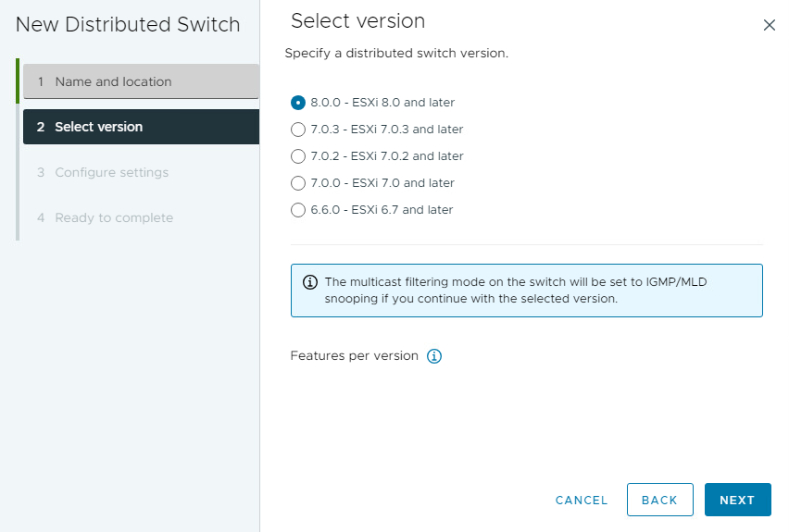789x532 pixels.
Task: Select 7.0.0 - ESXi 7.0 and later
Action: click(298, 183)
